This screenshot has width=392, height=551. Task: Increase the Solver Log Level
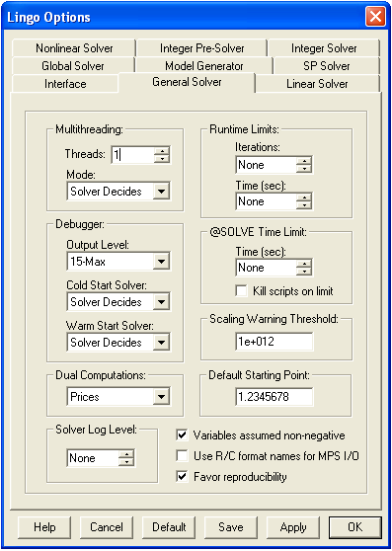point(126,454)
